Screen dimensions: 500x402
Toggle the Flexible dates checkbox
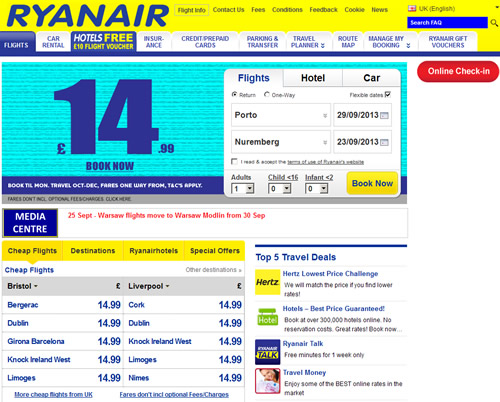(387, 94)
